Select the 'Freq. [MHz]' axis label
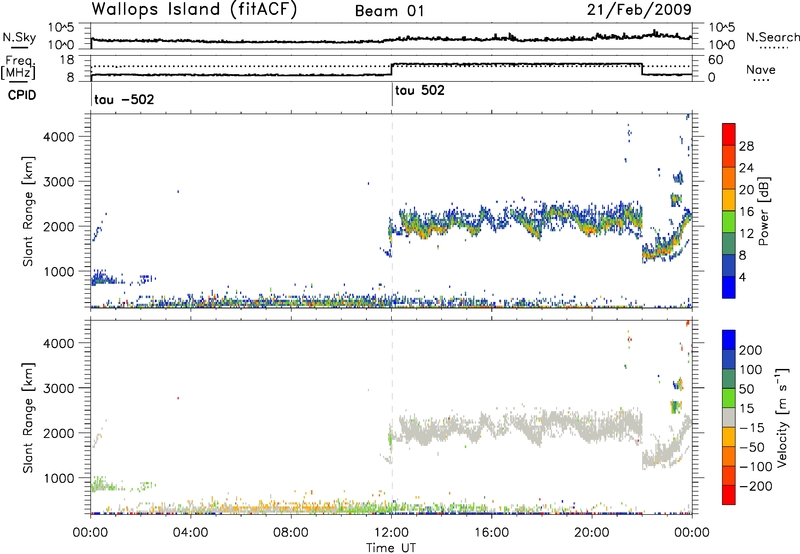The width and height of the screenshot is (800, 554). tap(18, 67)
